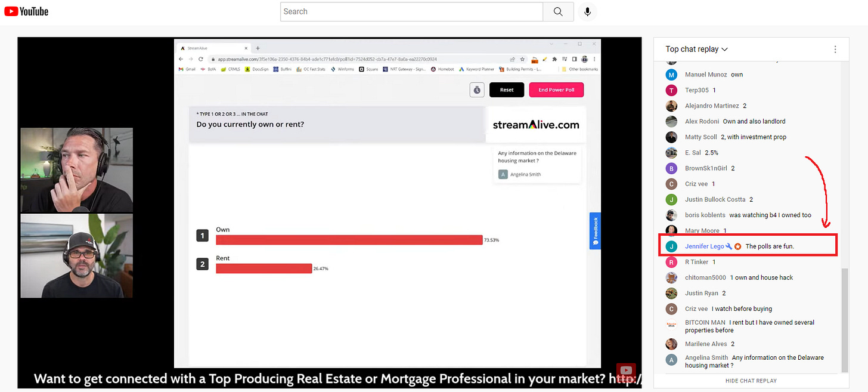Open E. Sal's house profile picture
This screenshot has width=868, height=392.
click(x=672, y=153)
